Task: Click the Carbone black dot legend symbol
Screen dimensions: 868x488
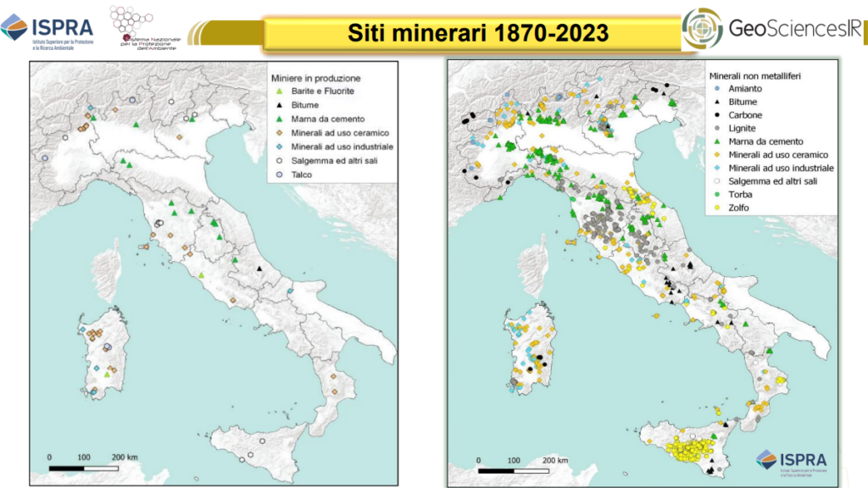Action: pos(716,115)
